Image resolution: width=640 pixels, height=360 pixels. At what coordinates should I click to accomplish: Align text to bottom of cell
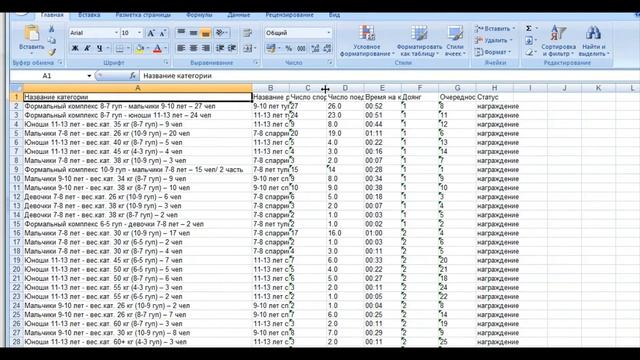pos(206,33)
